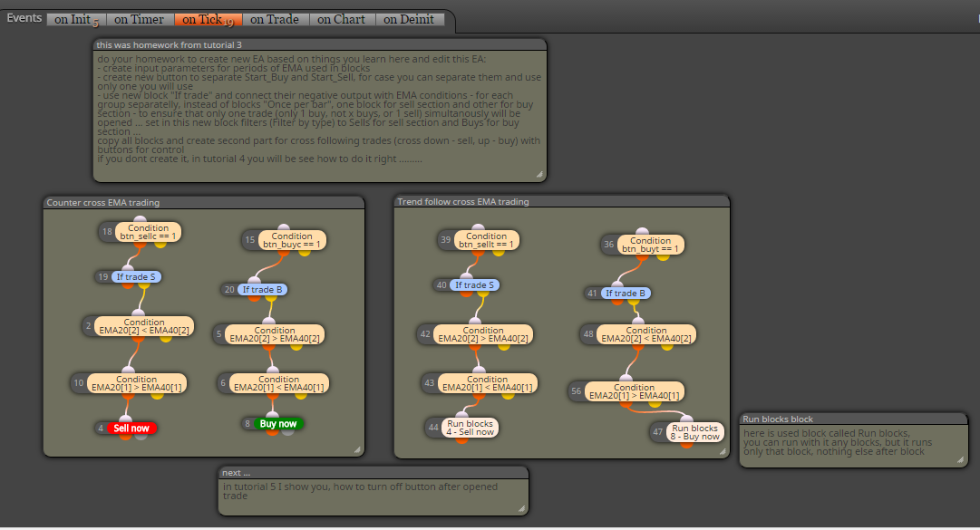Open the on Deinit tab

(409, 19)
